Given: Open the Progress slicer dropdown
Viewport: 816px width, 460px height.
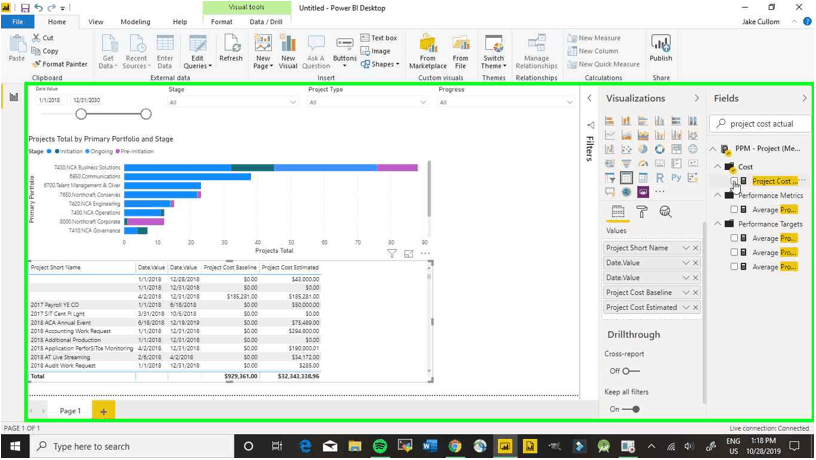Looking at the screenshot, I should (x=569, y=103).
